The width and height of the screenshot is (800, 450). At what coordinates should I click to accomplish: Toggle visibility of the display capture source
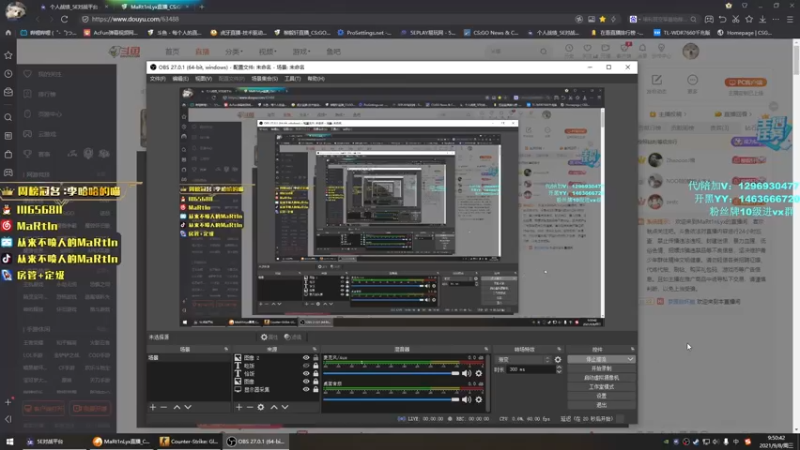[306, 389]
